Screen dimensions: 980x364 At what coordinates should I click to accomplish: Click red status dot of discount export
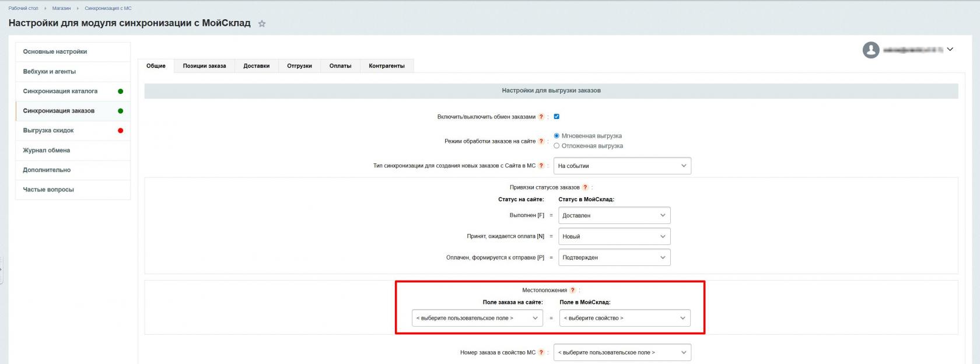[x=121, y=131]
